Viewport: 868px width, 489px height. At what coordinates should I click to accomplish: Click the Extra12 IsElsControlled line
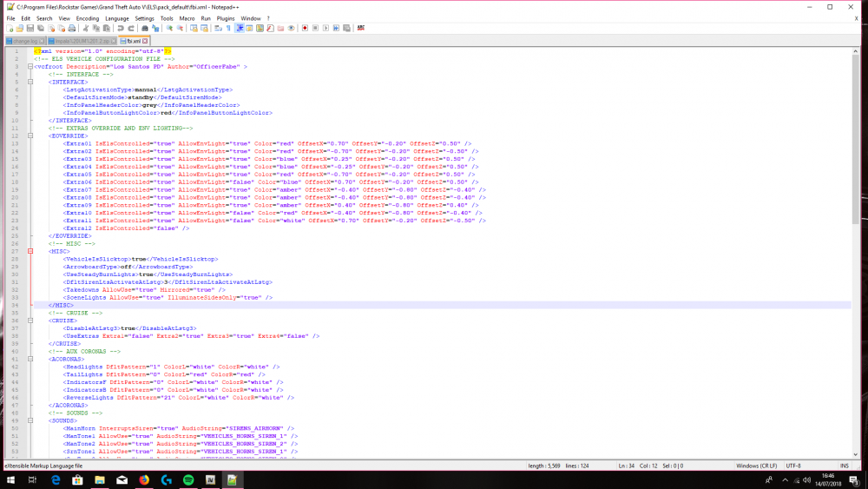pyautogui.click(x=126, y=228)
